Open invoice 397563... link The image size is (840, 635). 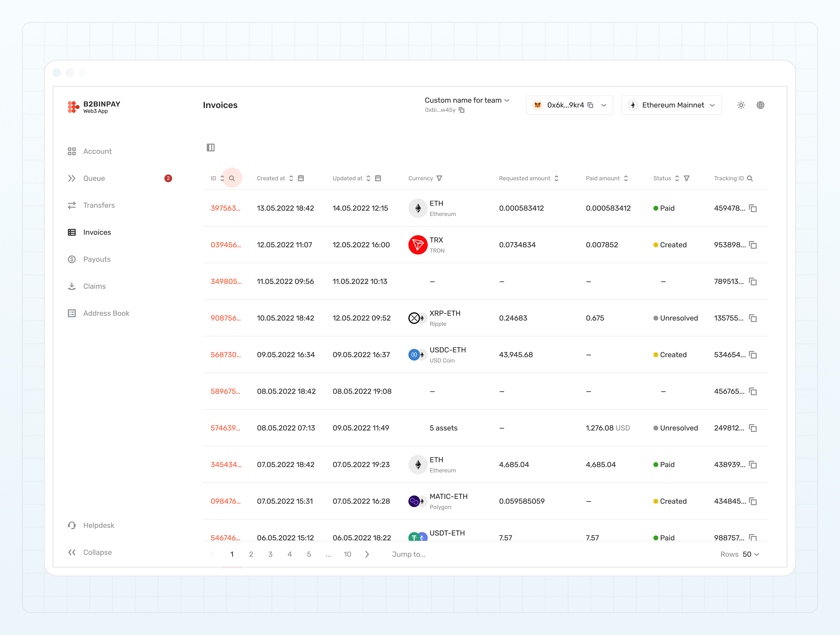[x=225, y=208]
